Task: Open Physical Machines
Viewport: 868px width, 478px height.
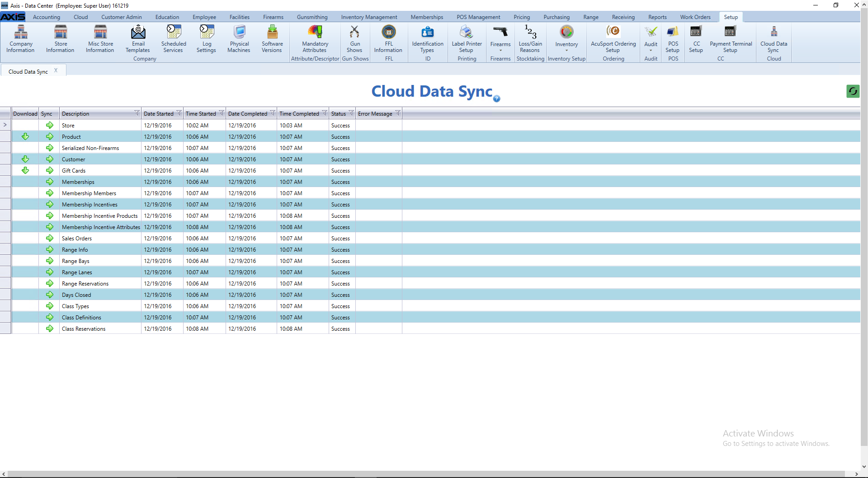Action: [239, 39]
